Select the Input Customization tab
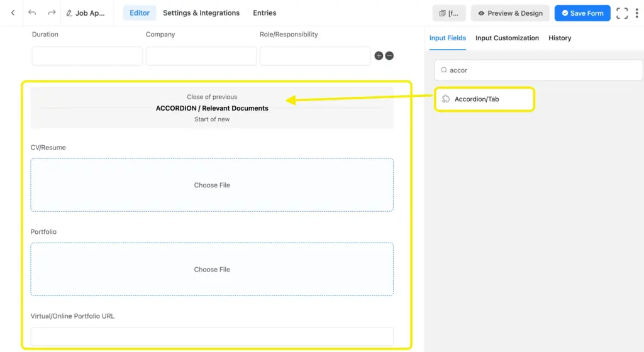 pyautogui.click(x=507, y=38)
